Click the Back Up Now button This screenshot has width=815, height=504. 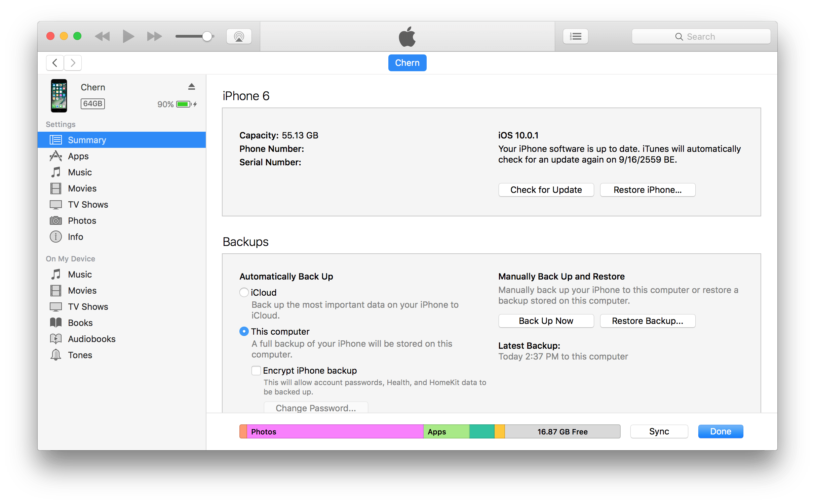click(546, 321)
